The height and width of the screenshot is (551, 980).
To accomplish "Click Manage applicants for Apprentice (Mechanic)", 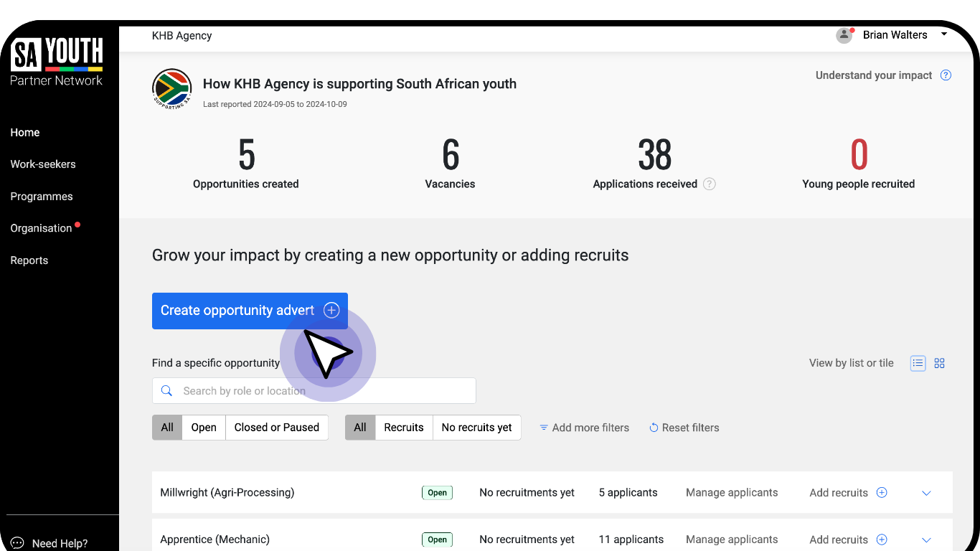I will [x=732, y=540].
